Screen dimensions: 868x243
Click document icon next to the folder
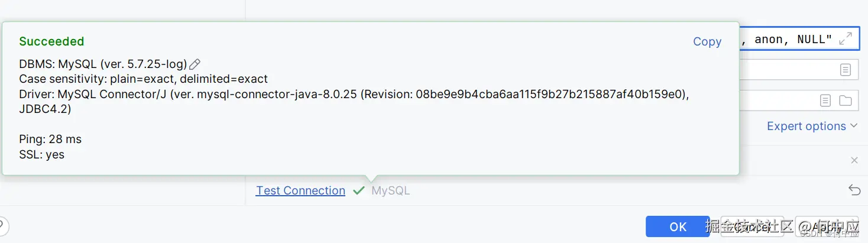pyautogui.click(x=825, y=101)
